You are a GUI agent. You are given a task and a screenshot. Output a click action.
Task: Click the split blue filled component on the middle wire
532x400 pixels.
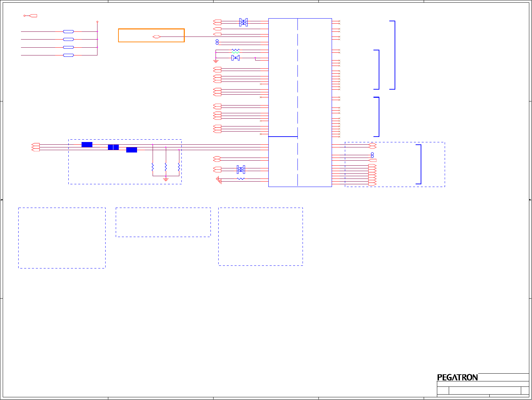click(113, 147)
